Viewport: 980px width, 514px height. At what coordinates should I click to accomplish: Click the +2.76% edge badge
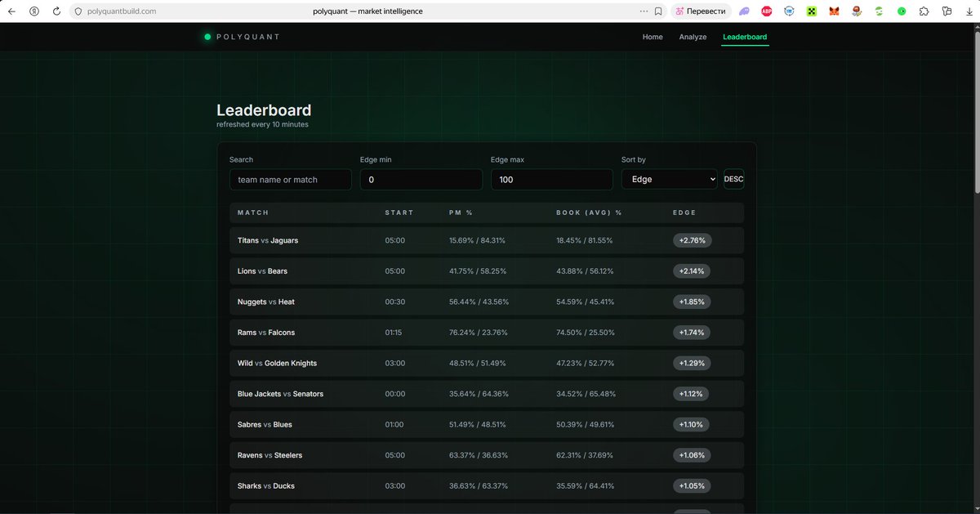(x=691, y=240)
